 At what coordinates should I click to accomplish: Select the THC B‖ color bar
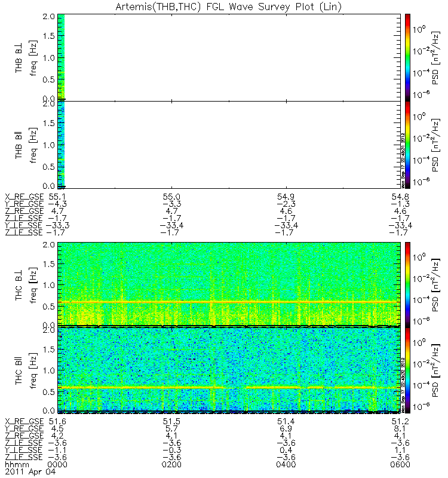pyautogui.click(x=407, y=370)
